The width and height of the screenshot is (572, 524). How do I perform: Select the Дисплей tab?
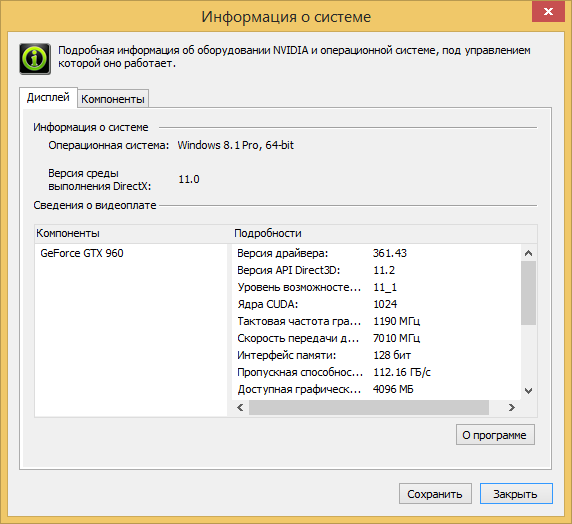tap(48, 97)
